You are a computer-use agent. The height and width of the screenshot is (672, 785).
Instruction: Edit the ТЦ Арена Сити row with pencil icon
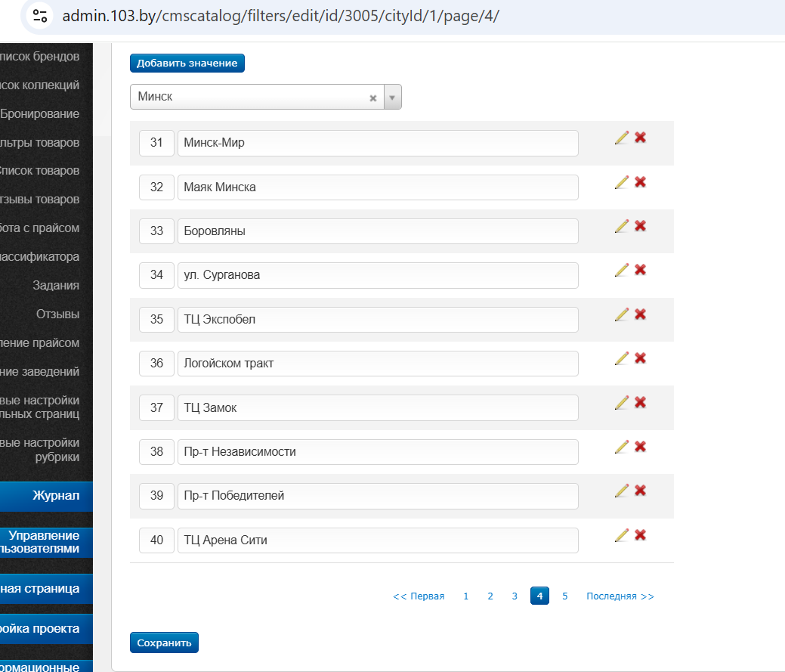click(x=621, y=535)
